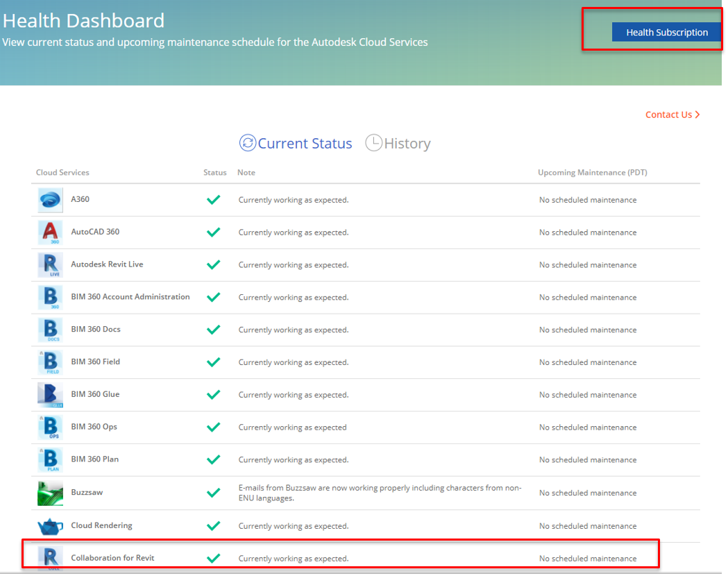Click the A360 service icon
The width and height of the screenshot is (728, 576).
coord(50,200)
